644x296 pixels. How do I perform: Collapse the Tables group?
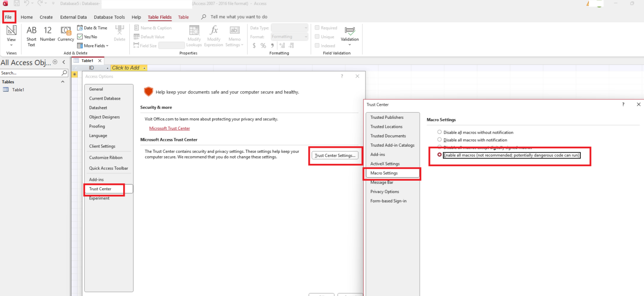pyautogui.click(x=63, y=82)
